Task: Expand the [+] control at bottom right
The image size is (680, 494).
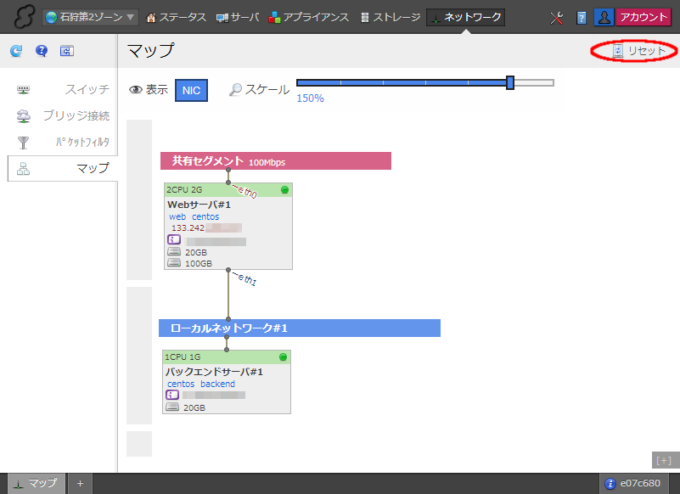Action: (x=662, y=459)
